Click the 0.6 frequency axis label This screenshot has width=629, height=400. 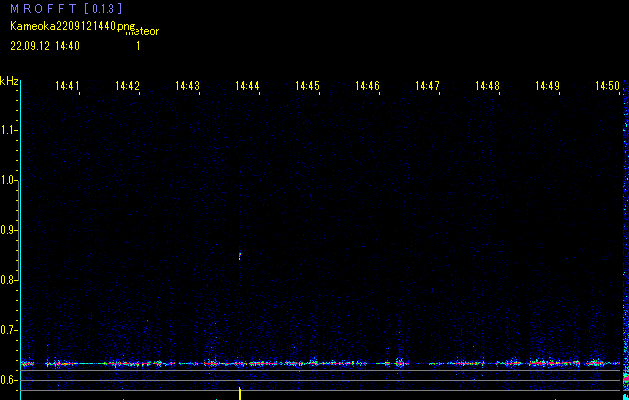click(x=8, y=380)
